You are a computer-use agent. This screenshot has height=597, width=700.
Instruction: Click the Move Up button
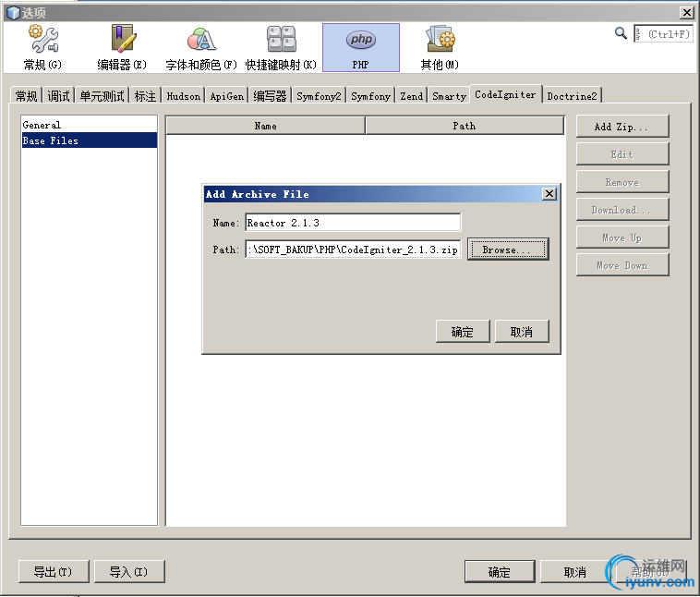click(x=622, y=238)
